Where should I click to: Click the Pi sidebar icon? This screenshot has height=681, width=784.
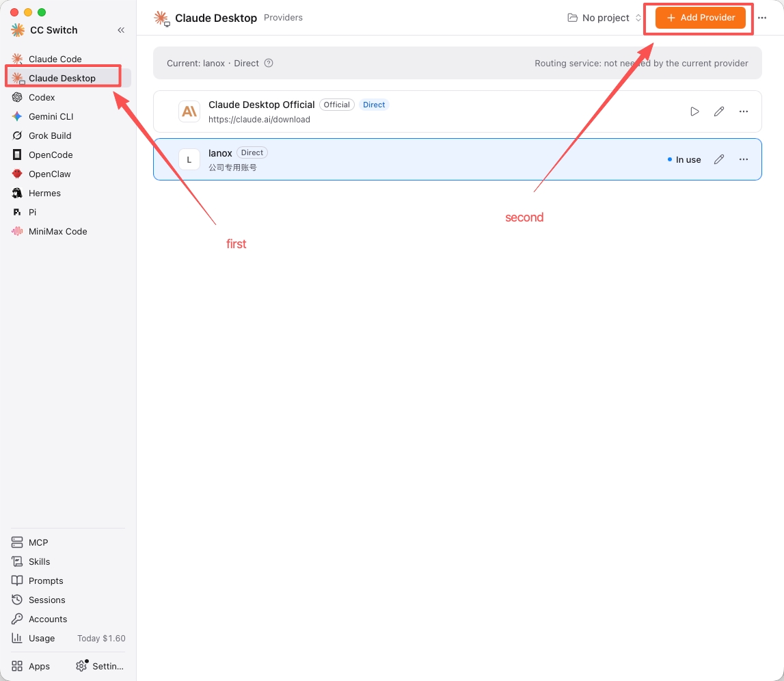[x=17, y=213]
